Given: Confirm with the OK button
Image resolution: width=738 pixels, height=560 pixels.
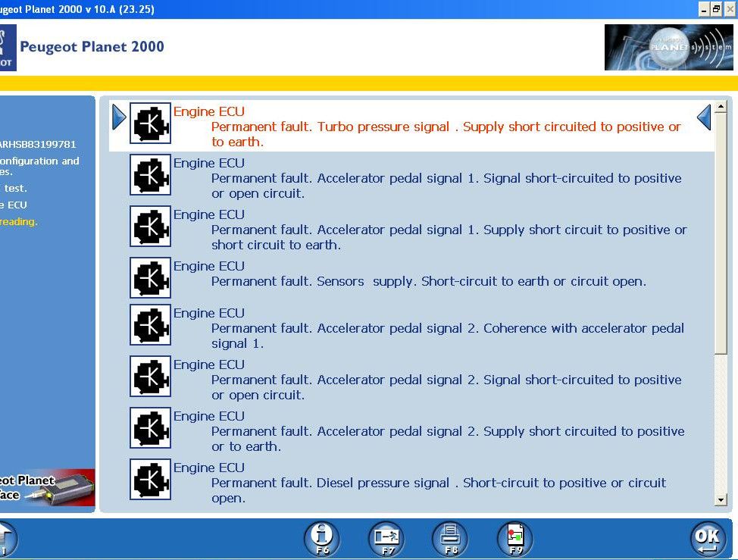Looking at the screenshot, I should coord(708,539).
